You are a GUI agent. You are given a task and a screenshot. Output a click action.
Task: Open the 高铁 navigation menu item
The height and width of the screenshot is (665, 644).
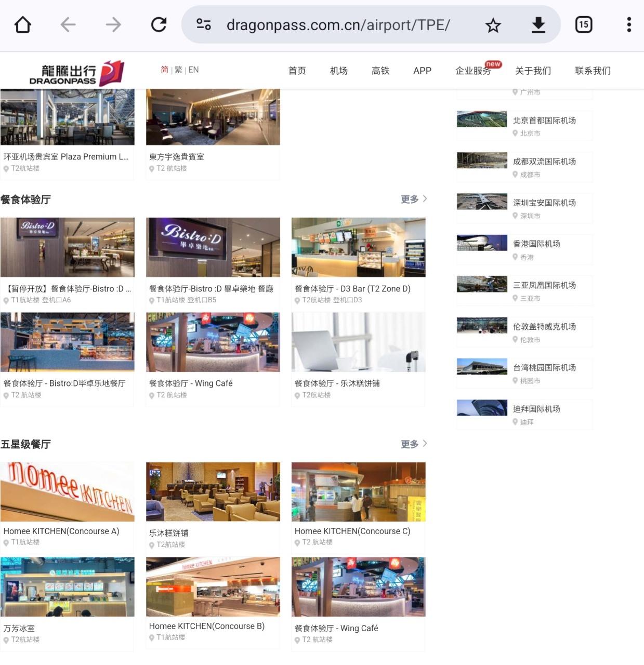380,71
